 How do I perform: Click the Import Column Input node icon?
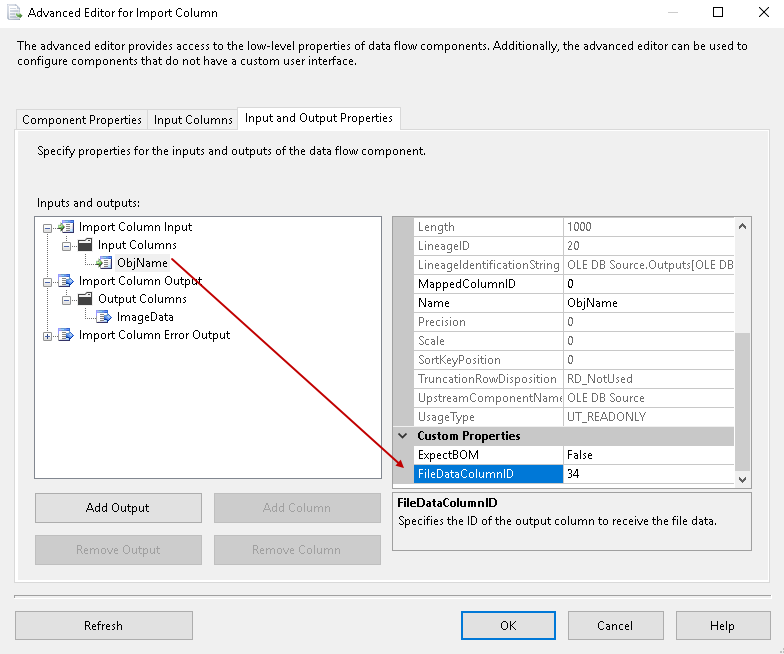coord(66,227)
